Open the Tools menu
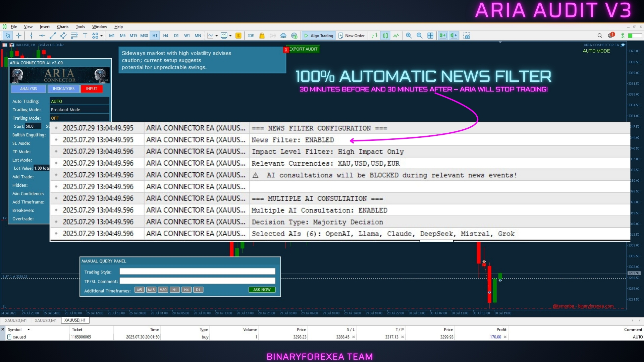This screenshot has width=644, height=362. coord(80,26)
